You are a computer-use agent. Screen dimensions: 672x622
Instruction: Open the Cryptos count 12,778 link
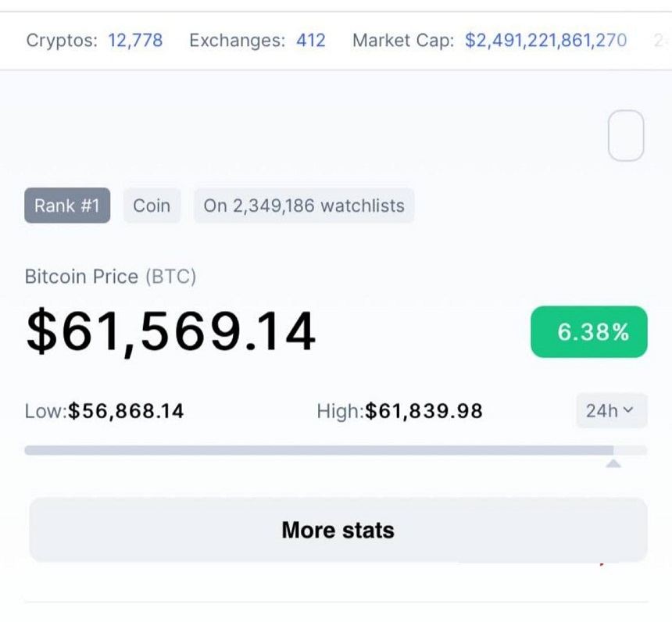[x=135, y=41]
